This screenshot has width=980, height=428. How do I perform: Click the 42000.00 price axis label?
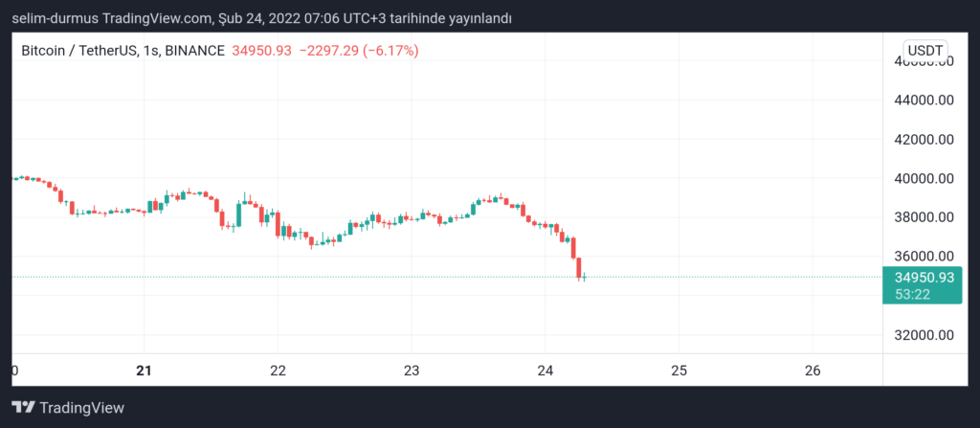point(924,139)
